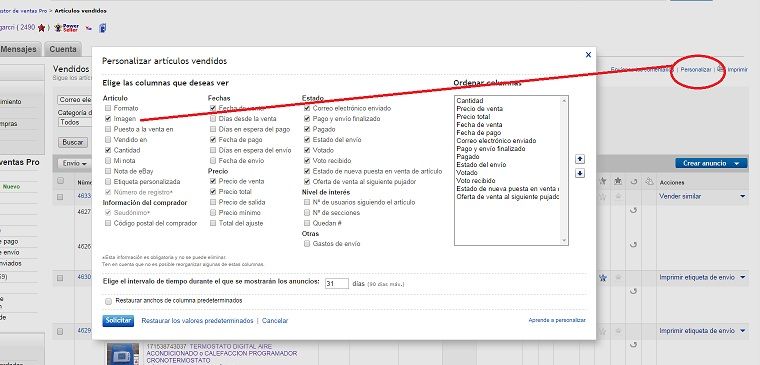
Task: Enable the Precio mínimo checkbox
Action: point(213,213)
